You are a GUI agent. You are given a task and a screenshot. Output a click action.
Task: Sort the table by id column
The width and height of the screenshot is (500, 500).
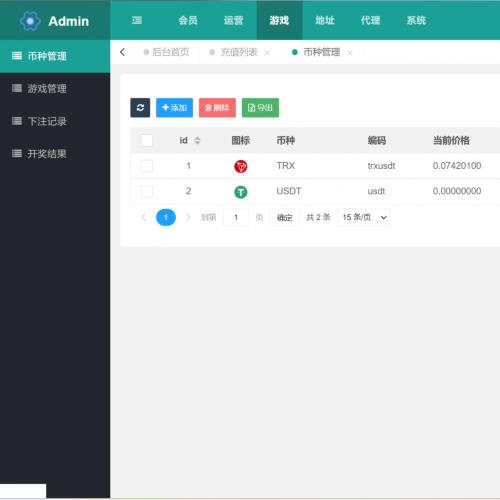click(197, 140)
